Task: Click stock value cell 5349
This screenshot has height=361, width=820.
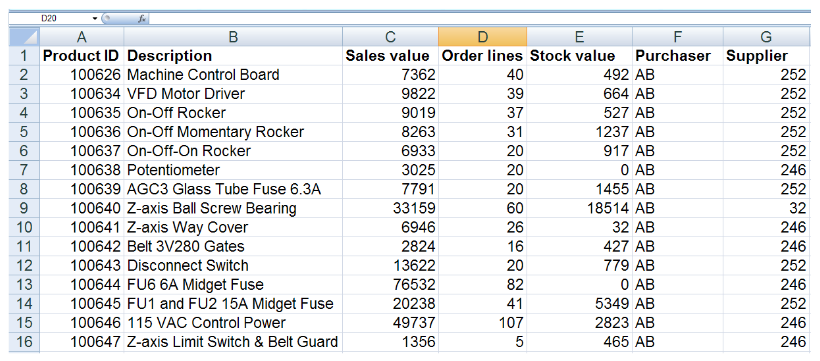Action: 579,304
